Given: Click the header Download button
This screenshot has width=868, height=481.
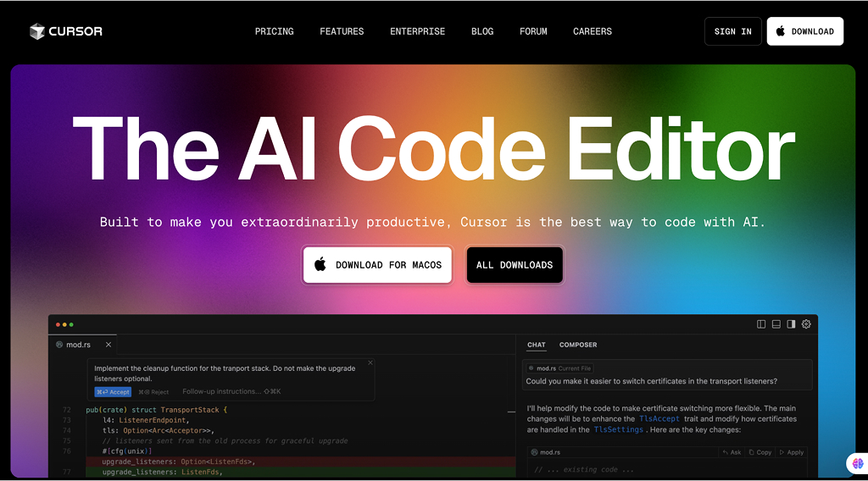Looking at the screenshot, I should click(805, 31).
